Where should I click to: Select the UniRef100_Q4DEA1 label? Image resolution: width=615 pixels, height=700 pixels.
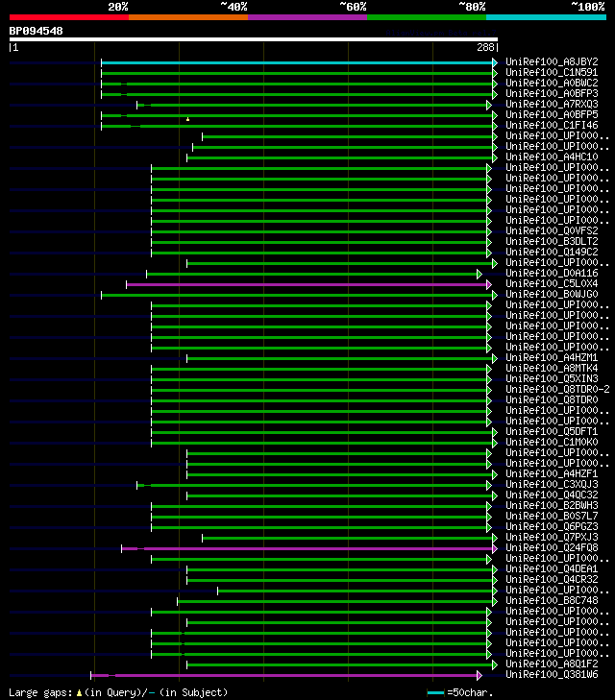[552, 568]
